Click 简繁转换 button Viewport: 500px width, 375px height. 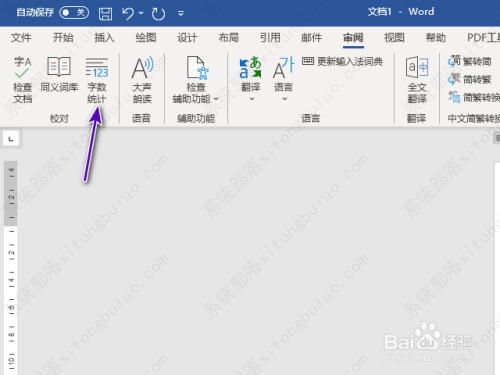(474, 97)
